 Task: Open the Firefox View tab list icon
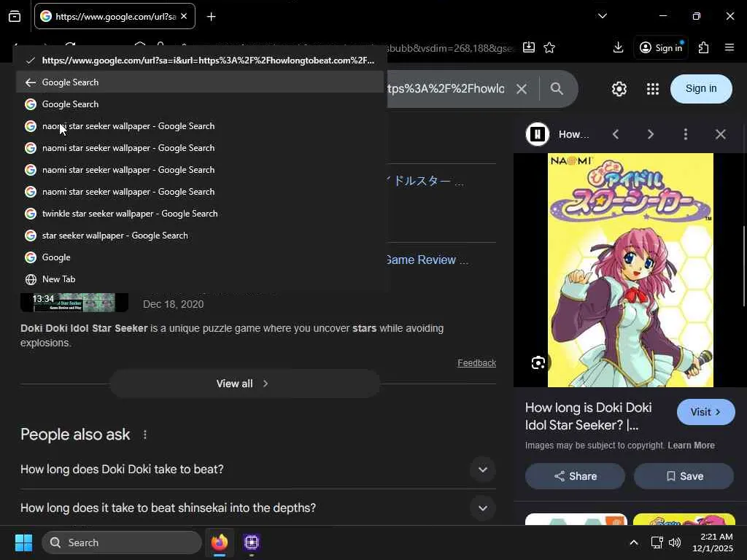point(15,16)
